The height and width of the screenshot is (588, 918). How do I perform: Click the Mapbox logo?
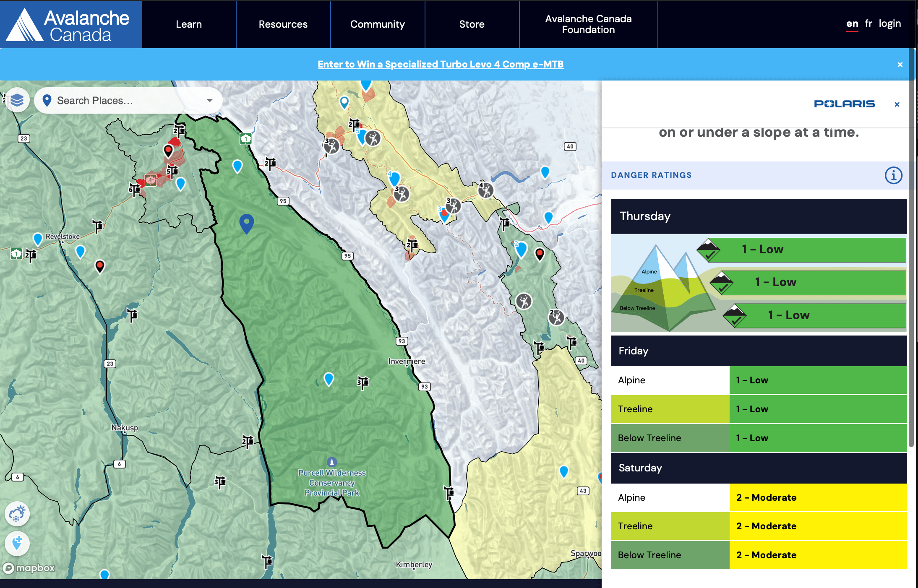click(x=29, y=568)
